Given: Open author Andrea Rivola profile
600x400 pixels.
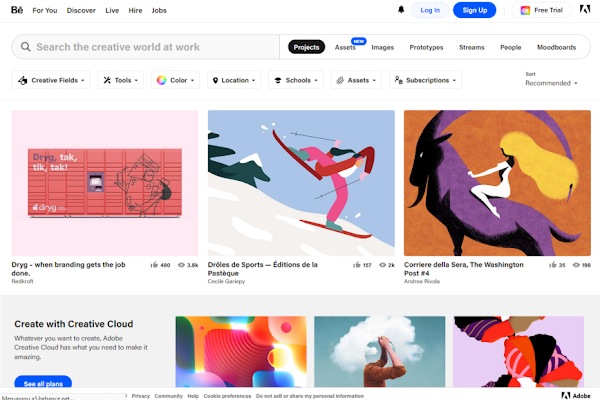Looking at the screenshot, I should click(x=422, y=281).
